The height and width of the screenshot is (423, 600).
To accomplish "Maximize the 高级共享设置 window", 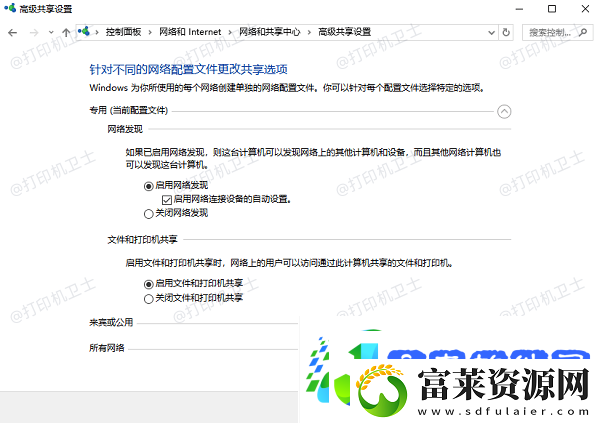I will 552,9.
